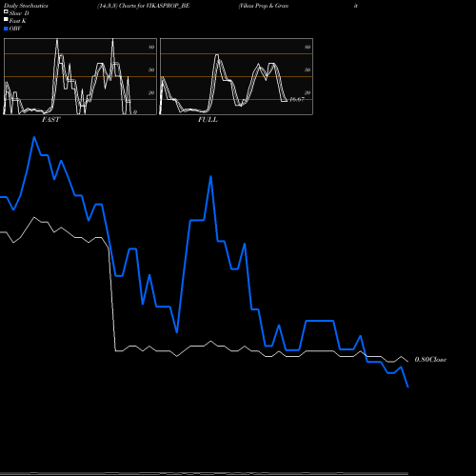The width and height of the screenshot is (476, 476).
Task: Click the 80 level label in FULL chart
Action: click(x=307, y=47)
